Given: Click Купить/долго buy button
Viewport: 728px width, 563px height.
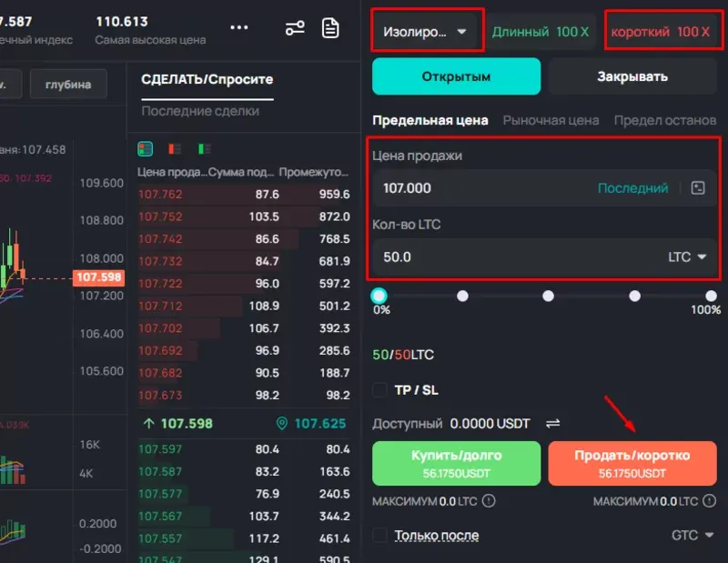Looking at the screenshot, I should point(456,463).
